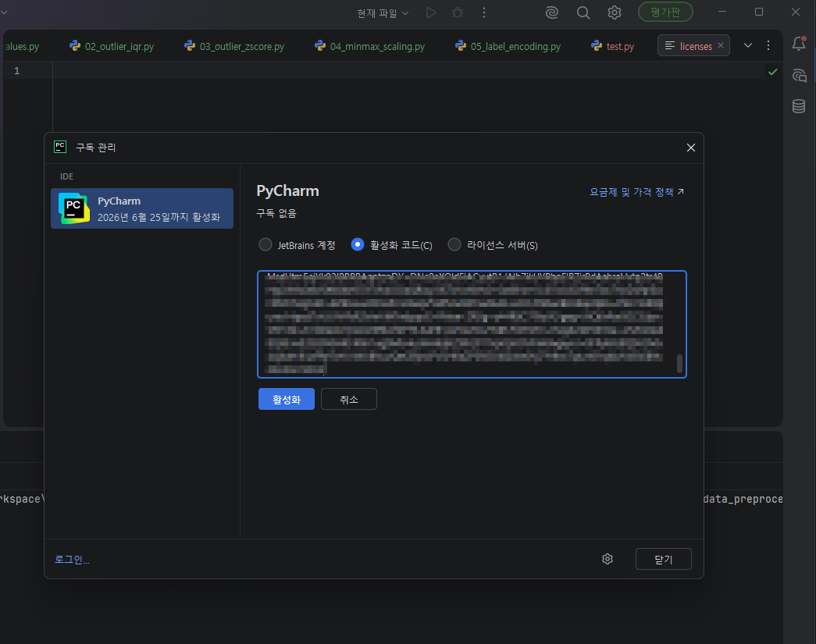
Task: Click the activation code field scrollbar
Action: click(x=679, y=364)
